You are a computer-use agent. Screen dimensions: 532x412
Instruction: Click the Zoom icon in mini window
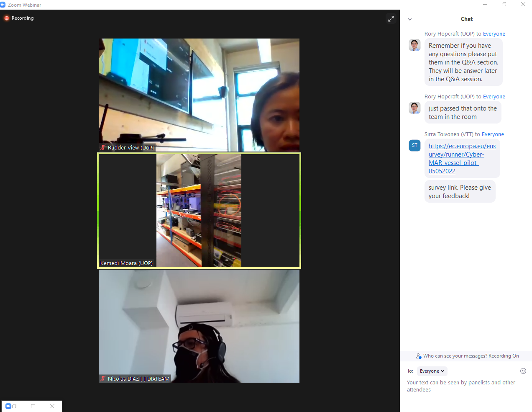pos(8,406)
